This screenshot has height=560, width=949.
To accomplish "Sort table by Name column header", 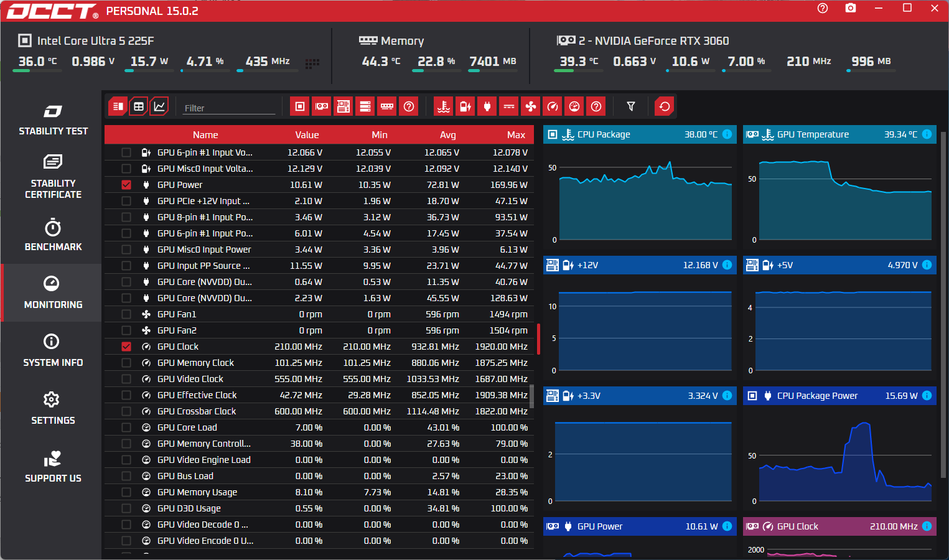I will click(x=205, y=135).
